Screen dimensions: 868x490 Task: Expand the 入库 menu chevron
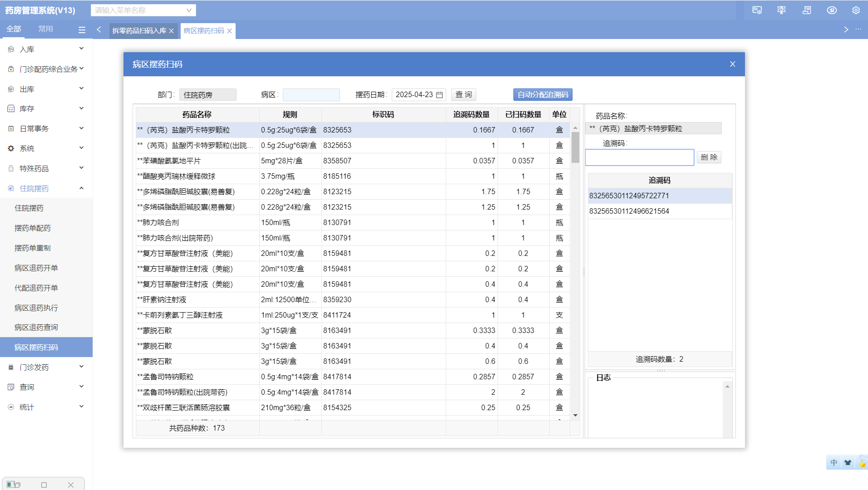[82, 49]
